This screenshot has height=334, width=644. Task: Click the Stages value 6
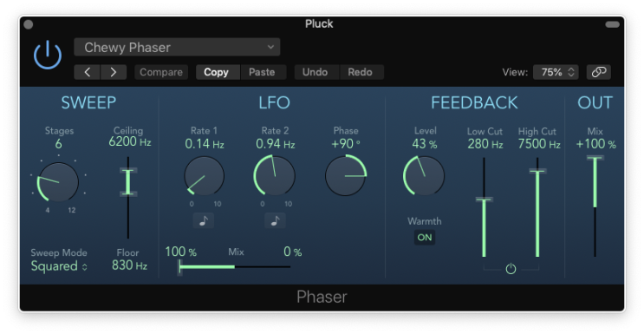tap(59, 144)
